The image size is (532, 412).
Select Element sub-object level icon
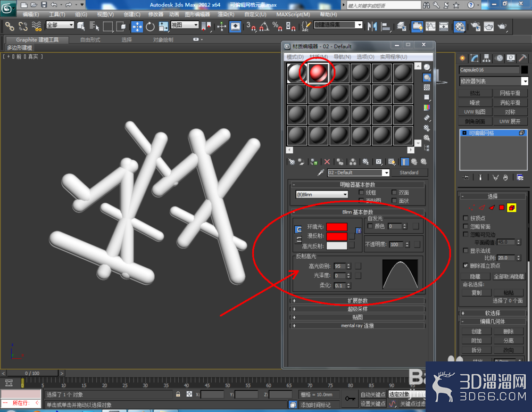(x=512, y=208)
